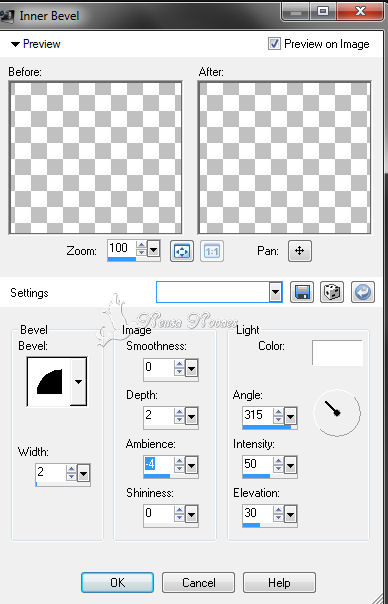
Task: Click the Bevel shape preview image
Action: coord(49,381)
